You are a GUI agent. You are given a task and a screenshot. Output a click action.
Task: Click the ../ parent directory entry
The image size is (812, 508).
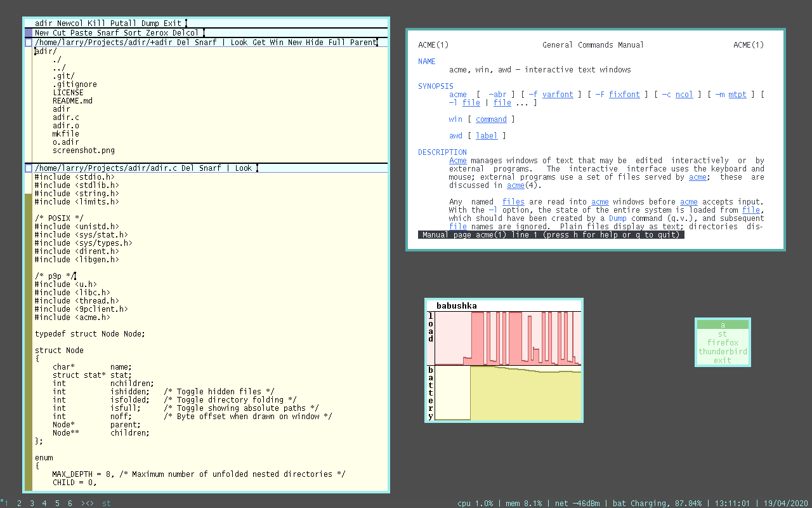click(59, 68)
